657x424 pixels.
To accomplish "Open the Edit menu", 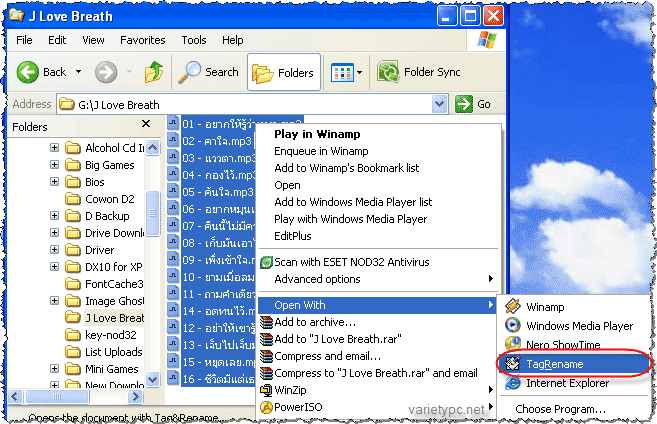I will tap(57, 40).
